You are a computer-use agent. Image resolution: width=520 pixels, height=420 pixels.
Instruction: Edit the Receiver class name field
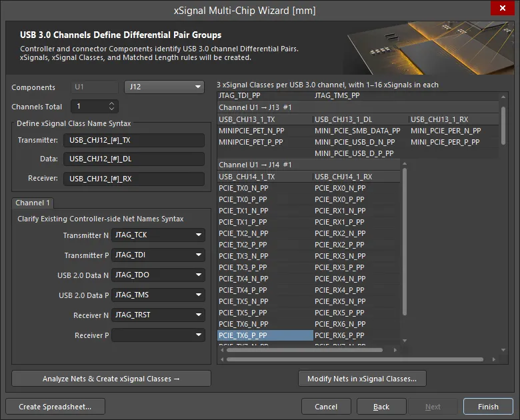click(x=133, y=179)
